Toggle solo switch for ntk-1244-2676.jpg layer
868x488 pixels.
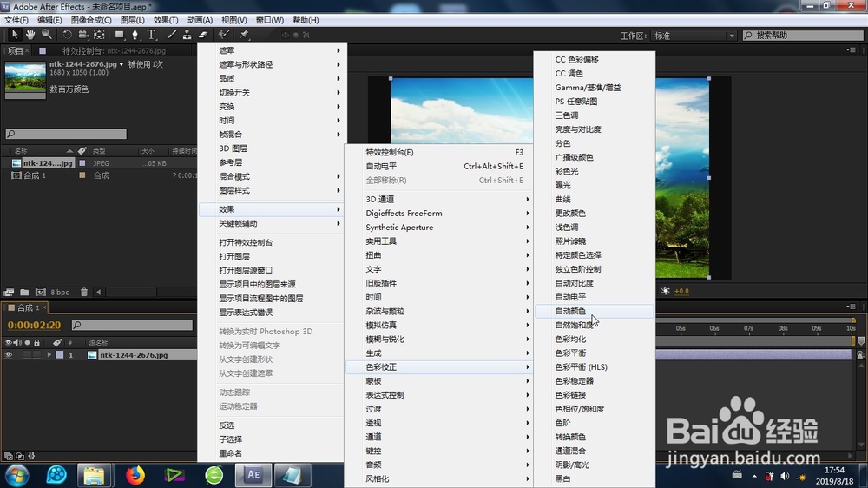point(27,355)
